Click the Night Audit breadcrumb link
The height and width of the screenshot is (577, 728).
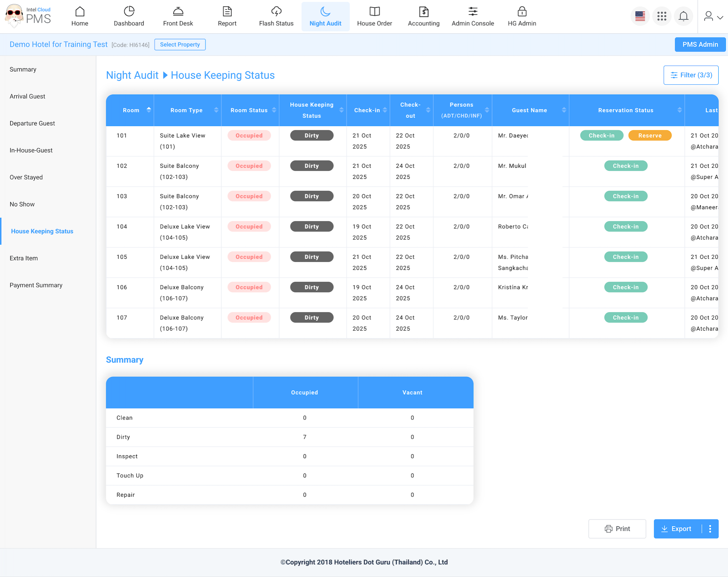(x=132, y=75)
